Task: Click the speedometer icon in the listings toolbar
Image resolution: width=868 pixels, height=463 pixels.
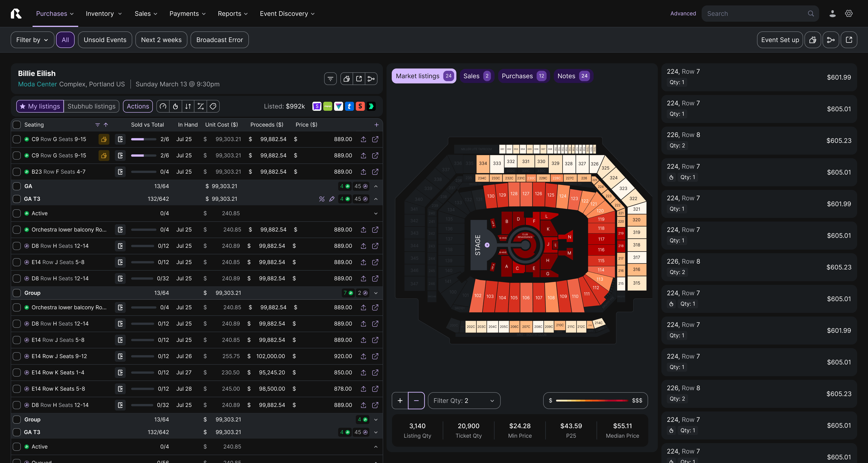Action: click(x=163, y=106)
